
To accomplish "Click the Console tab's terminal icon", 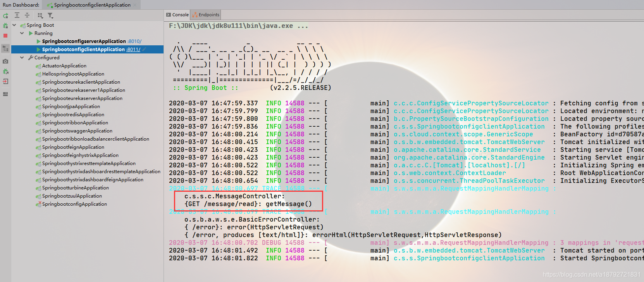I will tap(169, 15).
